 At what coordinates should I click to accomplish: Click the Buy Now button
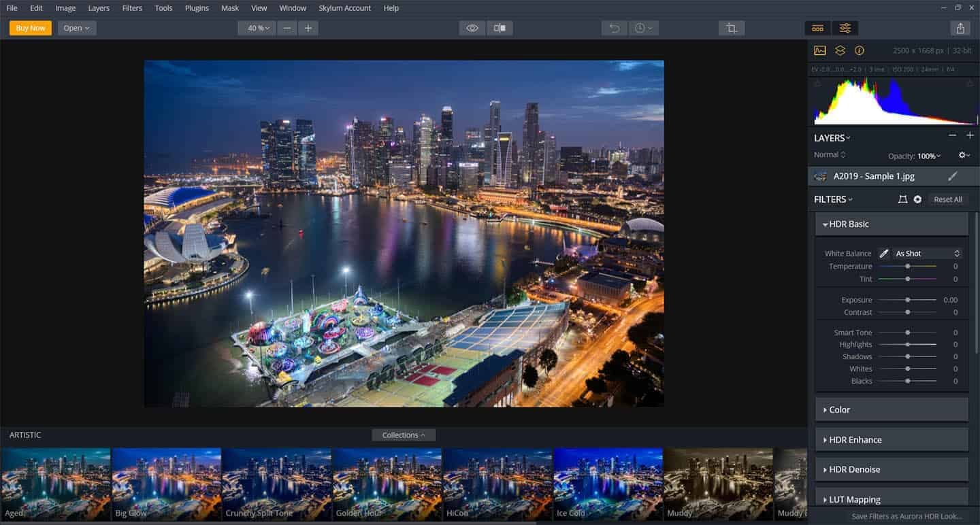click(x=31, y=28)
